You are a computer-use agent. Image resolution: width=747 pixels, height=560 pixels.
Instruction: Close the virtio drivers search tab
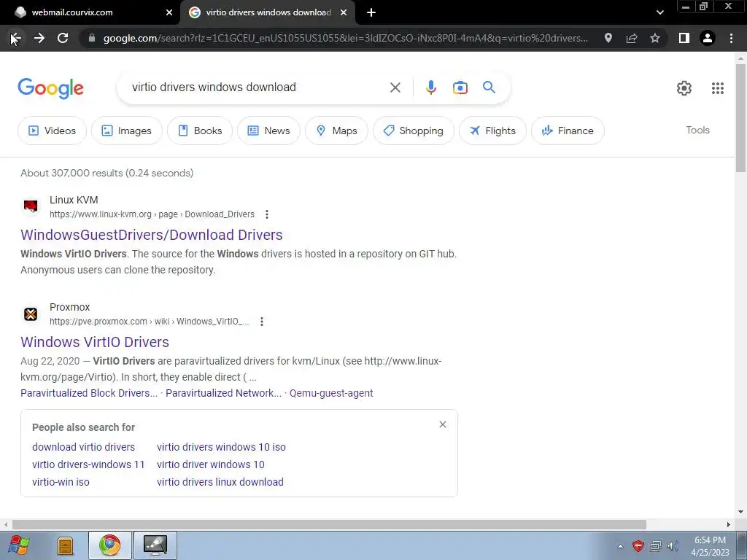tap(344, 12)
